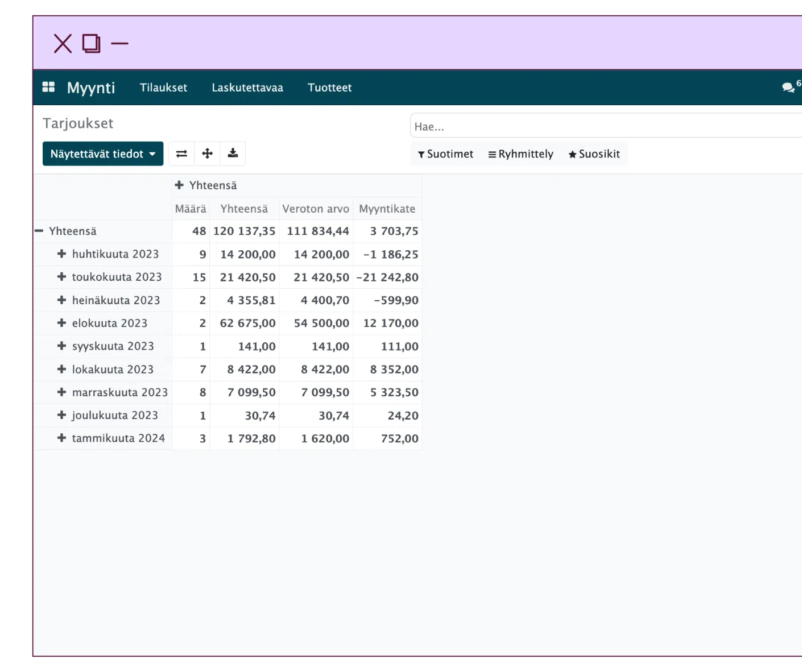Download the pivot table as spreadsheet
This screenshot has height=672, width=802.
(233, 154)
